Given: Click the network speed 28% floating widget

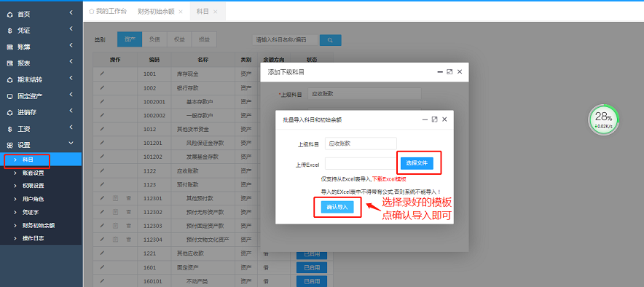Looking at the screenshot, I should [x=603, y=120].
